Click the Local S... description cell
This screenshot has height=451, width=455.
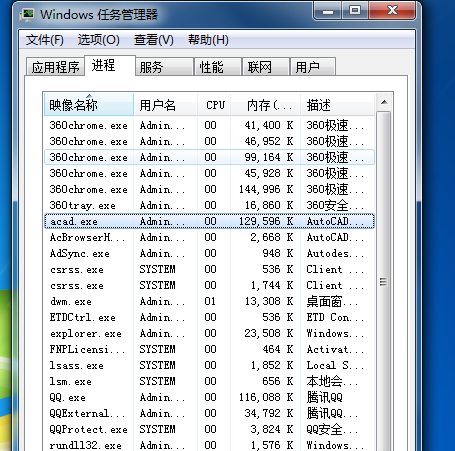click(335, 365)
